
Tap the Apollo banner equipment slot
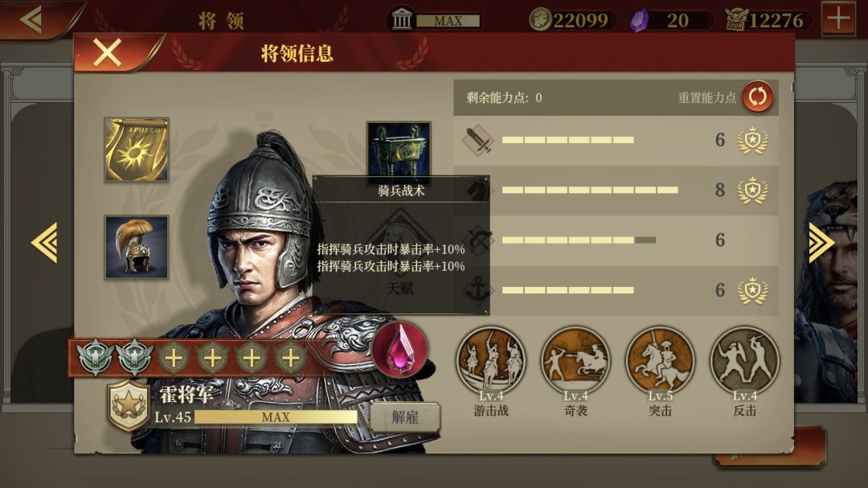point(137,150)
